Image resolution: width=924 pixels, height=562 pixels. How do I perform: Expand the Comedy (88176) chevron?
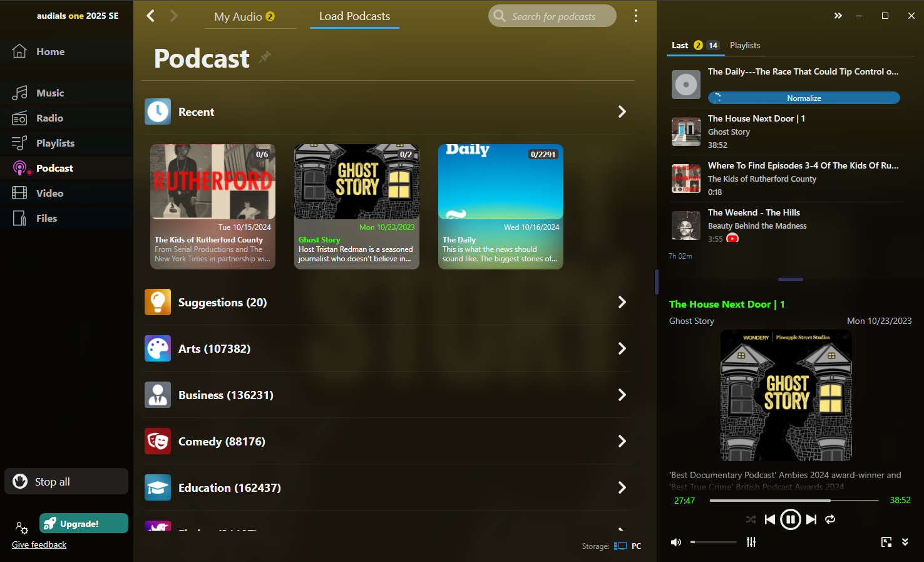pos(622,441)
